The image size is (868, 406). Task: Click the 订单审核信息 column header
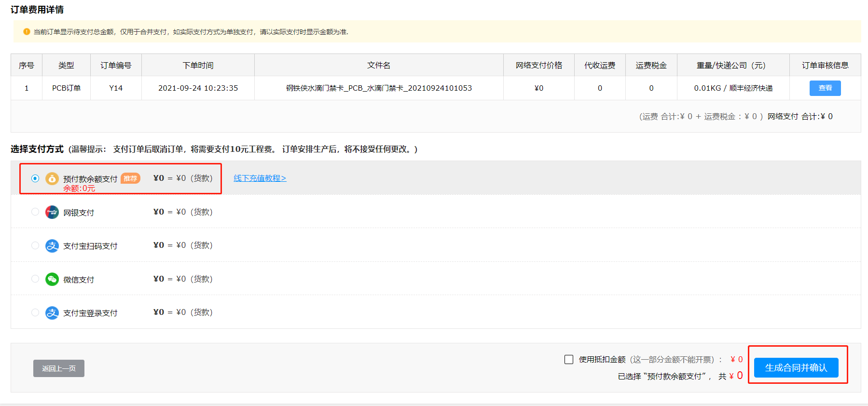coord(825,65)
